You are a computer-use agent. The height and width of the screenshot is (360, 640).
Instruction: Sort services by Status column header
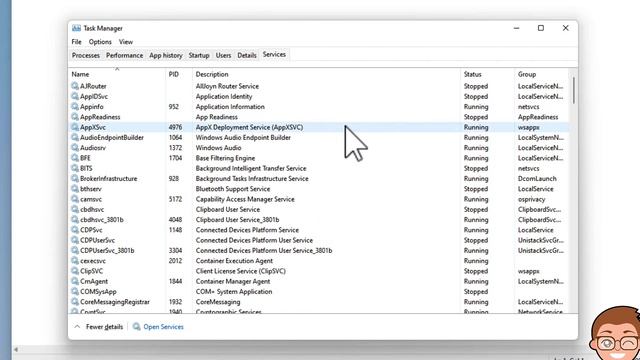click(487, 74)
